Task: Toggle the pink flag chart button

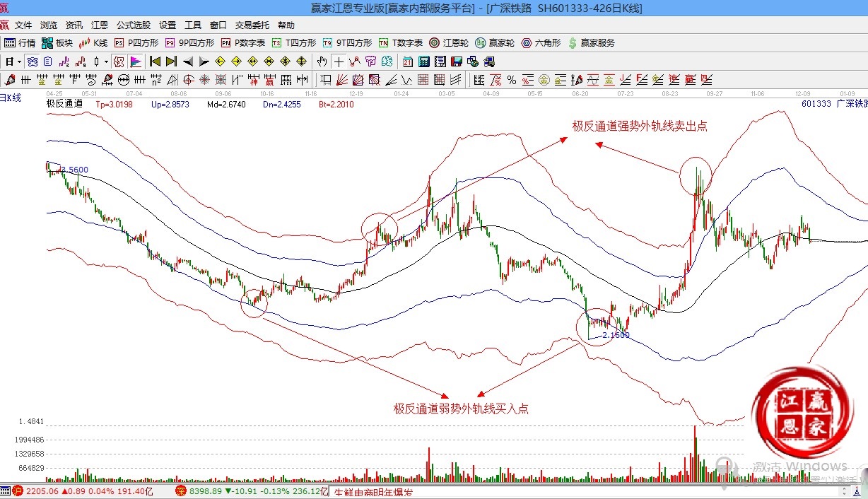Action: 136,61
